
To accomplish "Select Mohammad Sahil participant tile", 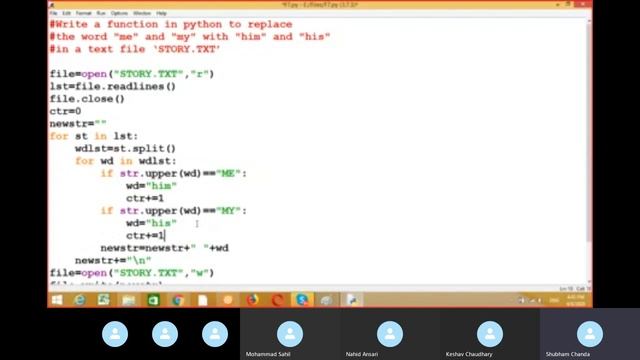I will point(290,334).
